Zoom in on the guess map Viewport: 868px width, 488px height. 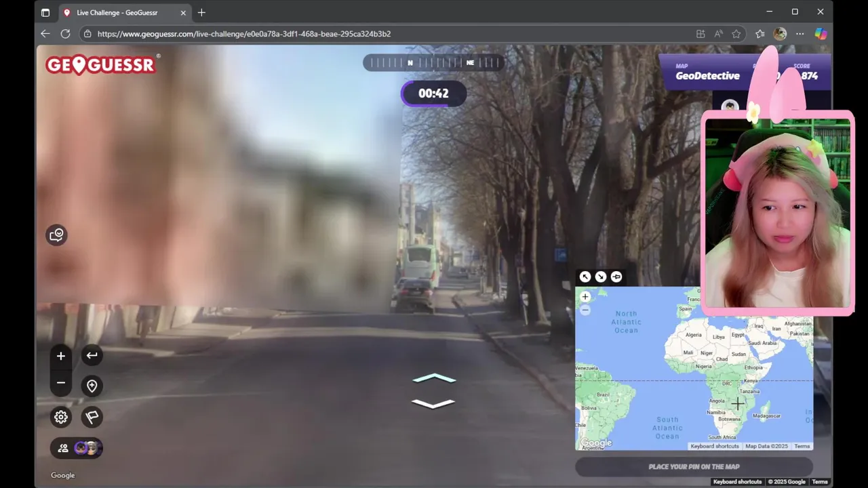tap(585, 297)
